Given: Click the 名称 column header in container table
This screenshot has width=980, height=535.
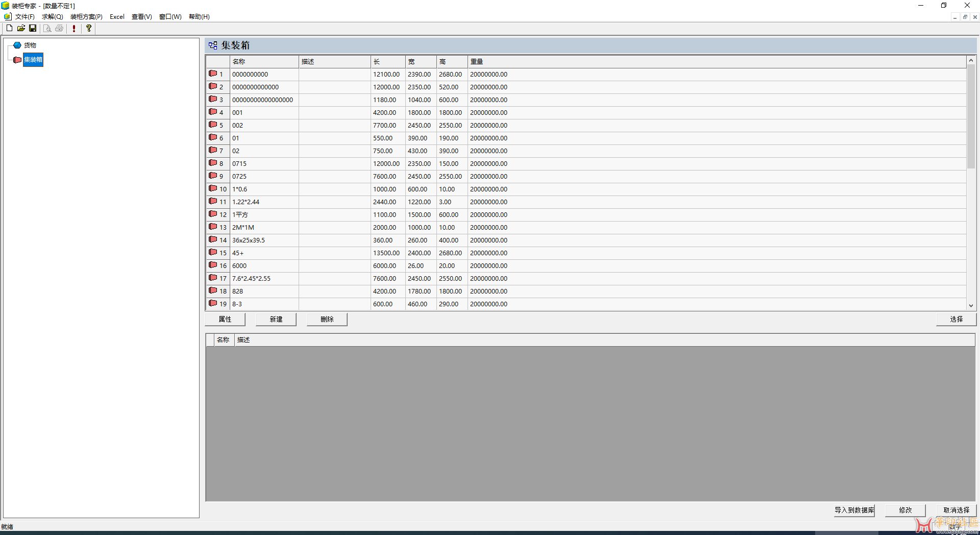Looking at the screenshot, I should [264, 62].
